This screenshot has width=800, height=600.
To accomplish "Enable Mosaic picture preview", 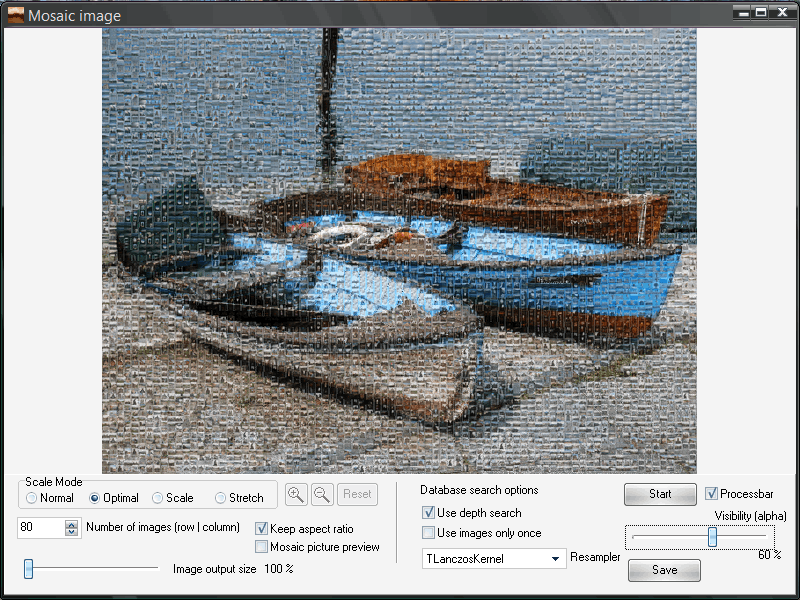I will pos(262,547).
